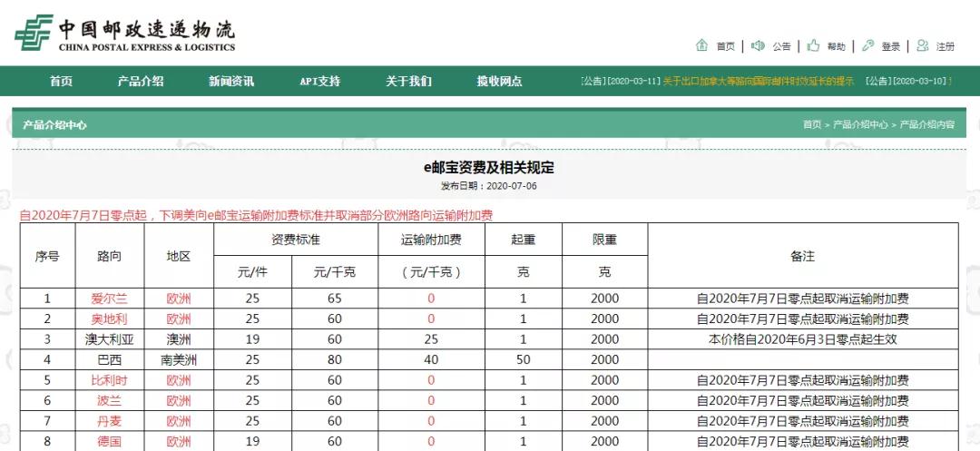Click the surcharge value 40 for 巴西
980x451 pixels.
pos(431,359)
